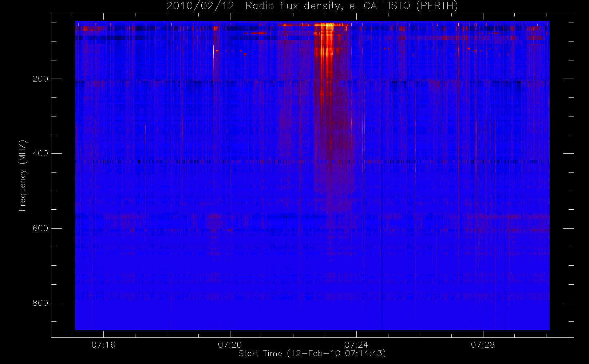Select the '07:16' time axis label
The width and height of the screenshot is (589, 364).
103,345
